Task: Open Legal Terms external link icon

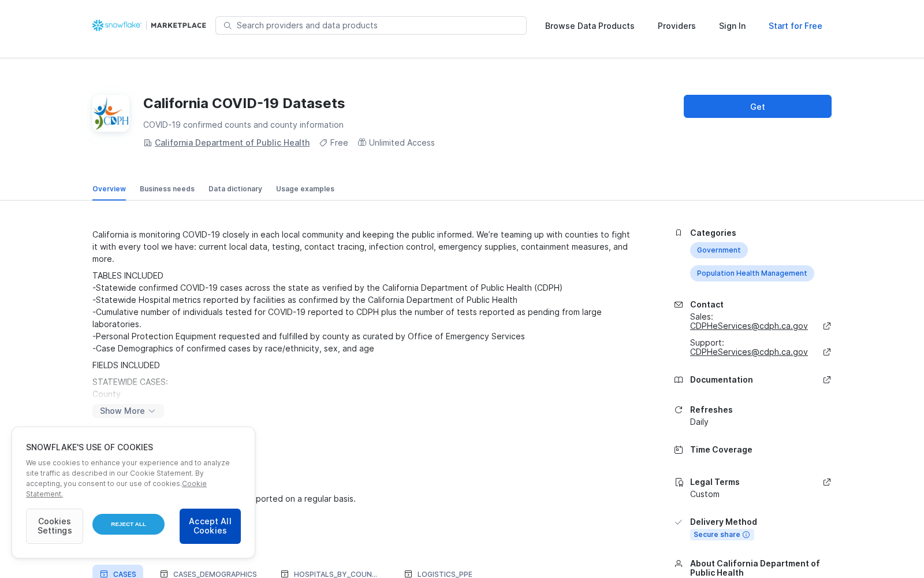Action: (827, 482)
